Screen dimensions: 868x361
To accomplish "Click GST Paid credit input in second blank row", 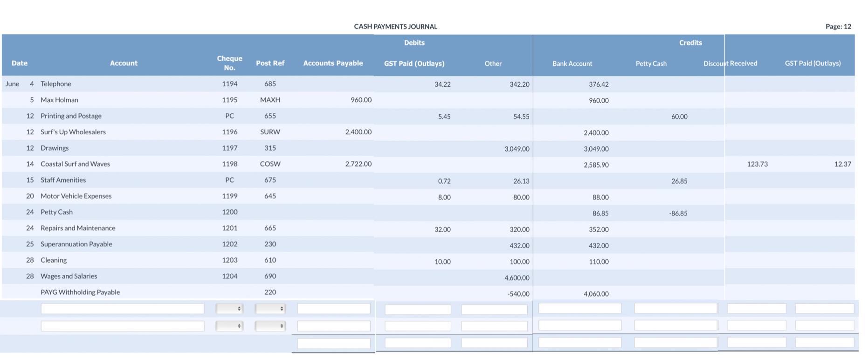I will (x=825, y=325).
